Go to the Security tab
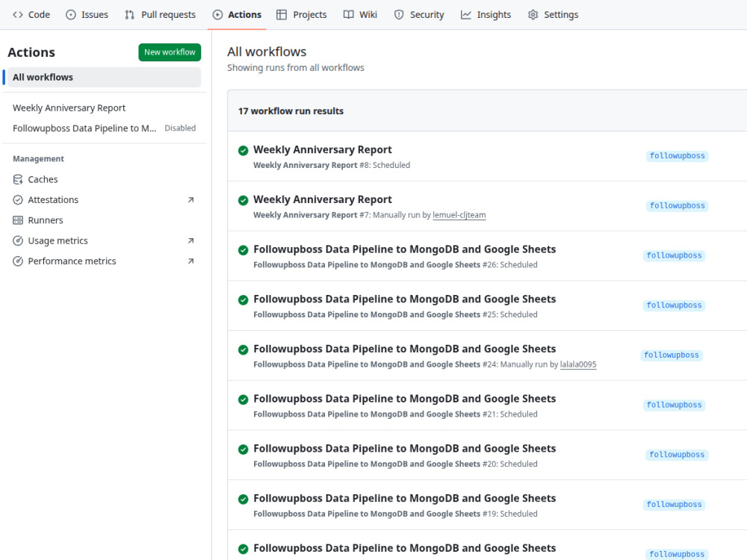Viewport: 747px width, 560px height. [x=419, y=15]
